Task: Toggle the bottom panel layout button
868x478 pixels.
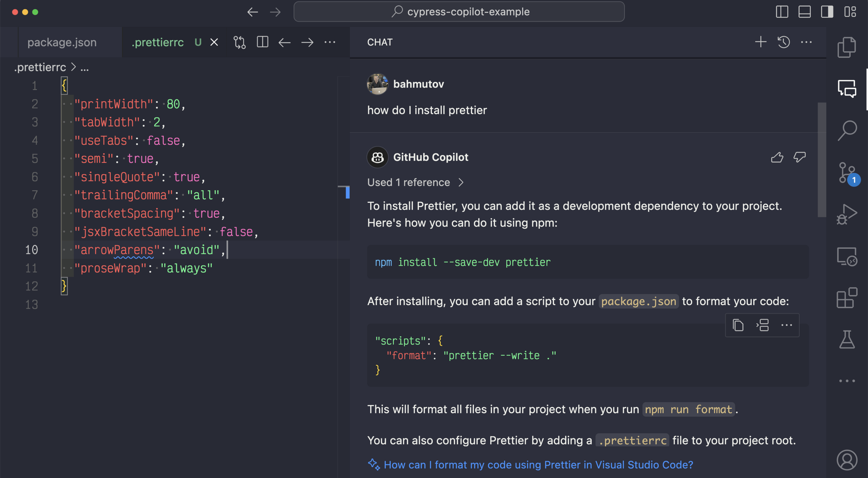Action: [x=805, y=12]
